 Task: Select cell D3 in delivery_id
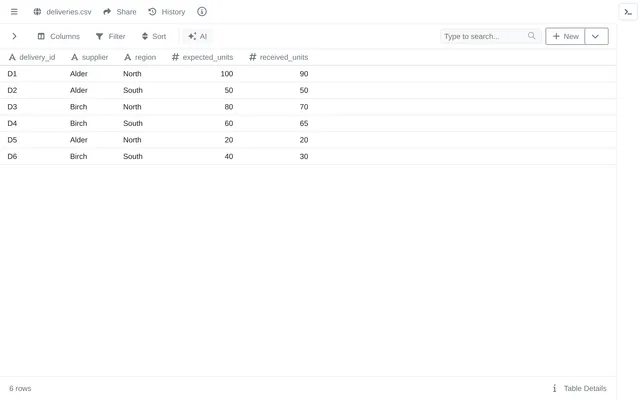pos(12,107)
